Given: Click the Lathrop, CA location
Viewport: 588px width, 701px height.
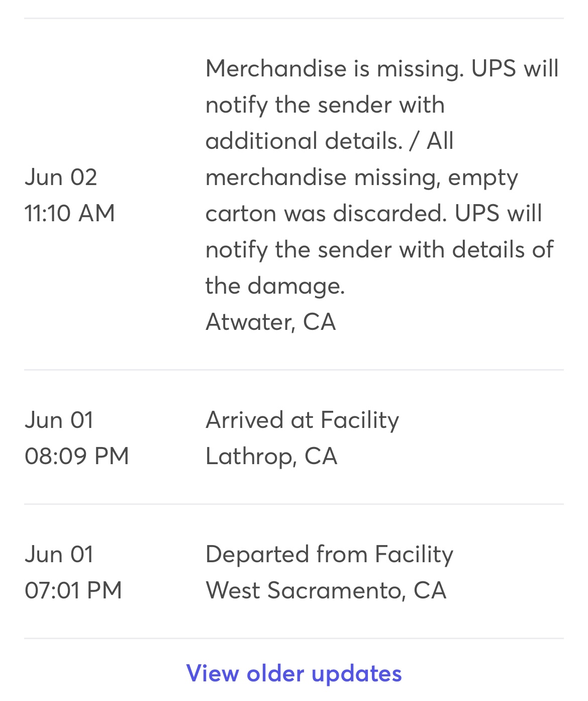Looking at the screenshot, I should click(271, 456).
